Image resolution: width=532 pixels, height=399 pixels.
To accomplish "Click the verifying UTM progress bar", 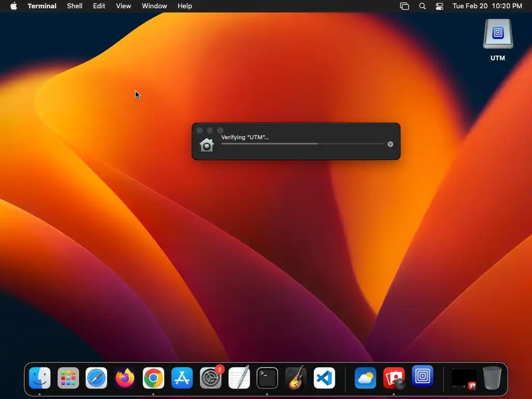I will [303, 144].
